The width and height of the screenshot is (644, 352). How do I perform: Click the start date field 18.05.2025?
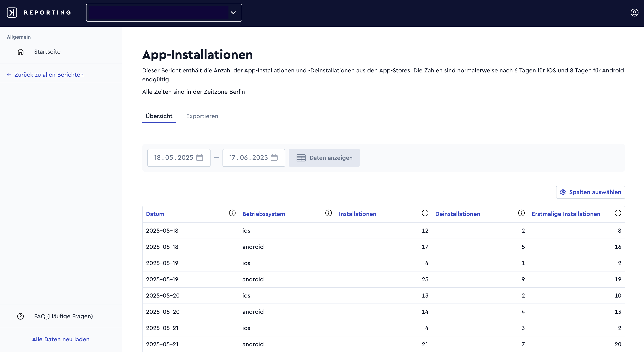coord(179,158)
